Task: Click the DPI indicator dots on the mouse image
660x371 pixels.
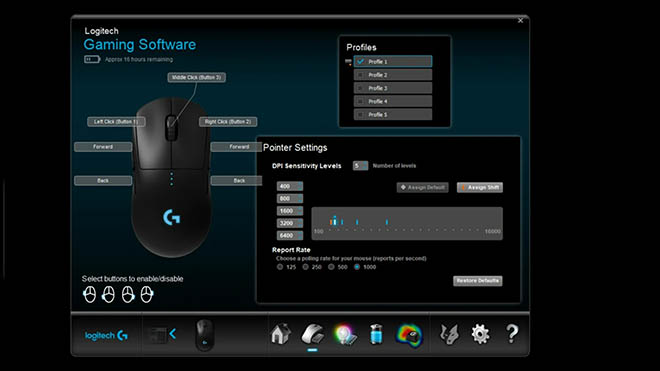Action: click(171, 179)
